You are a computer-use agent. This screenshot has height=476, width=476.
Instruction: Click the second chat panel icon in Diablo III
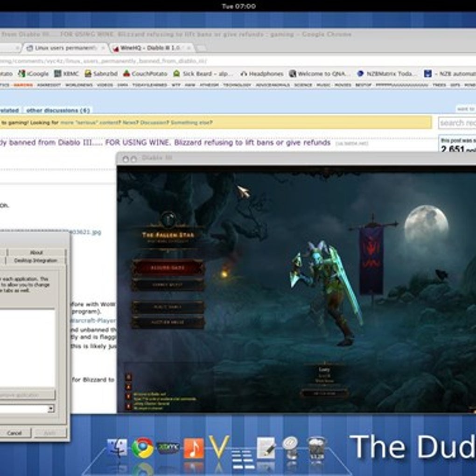click(x=129, y=387)
